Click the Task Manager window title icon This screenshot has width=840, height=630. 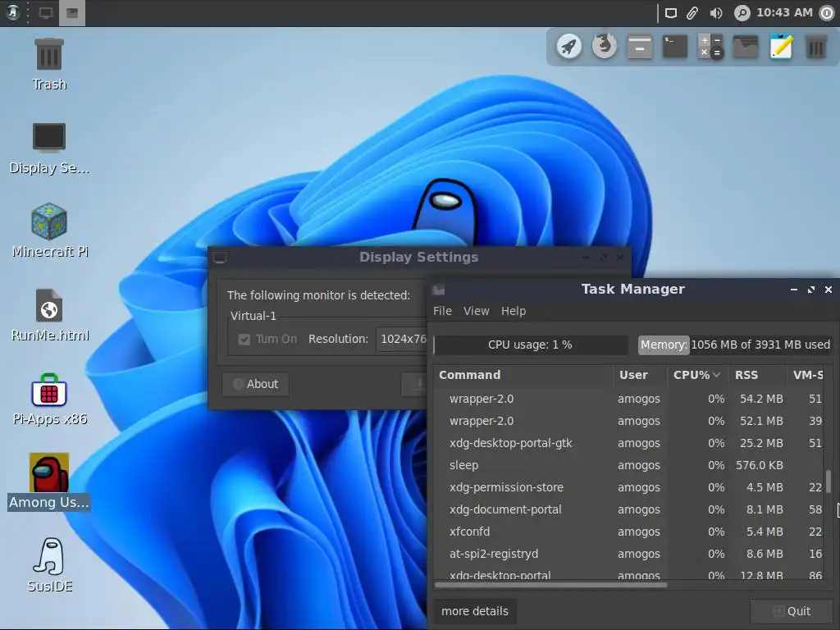439,290
